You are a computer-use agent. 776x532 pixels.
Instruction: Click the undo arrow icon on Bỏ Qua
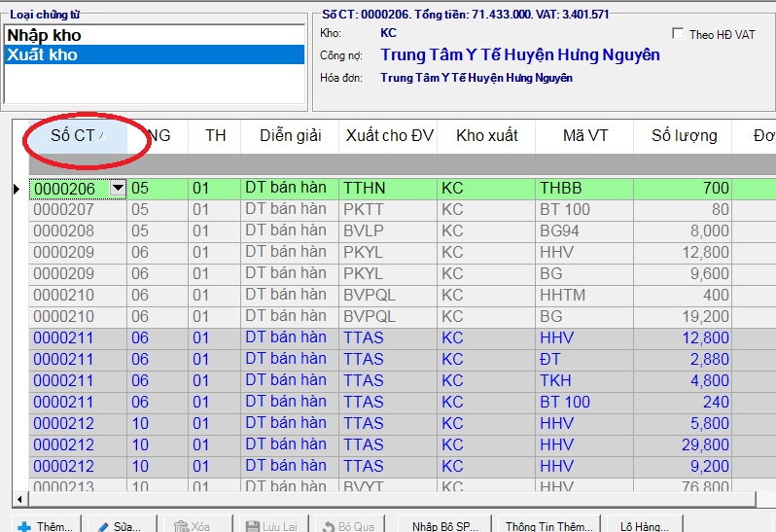(329, 527)
